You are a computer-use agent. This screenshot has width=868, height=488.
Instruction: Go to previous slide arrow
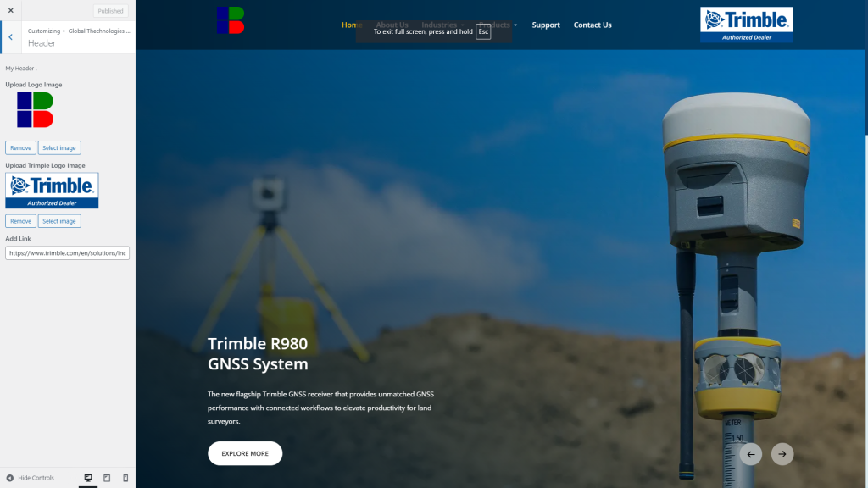click(751, 454)
